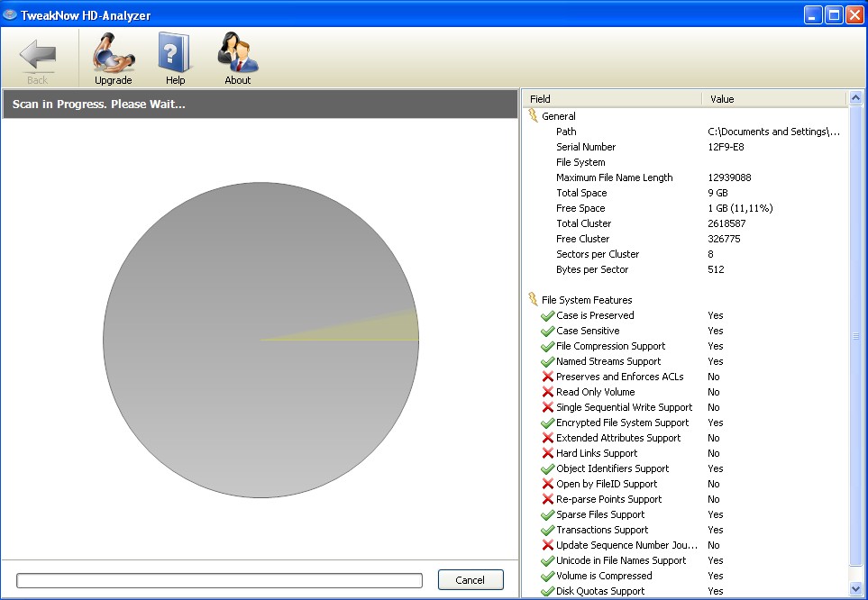
Task: Click the value 12939088
Action: point(729,177)
